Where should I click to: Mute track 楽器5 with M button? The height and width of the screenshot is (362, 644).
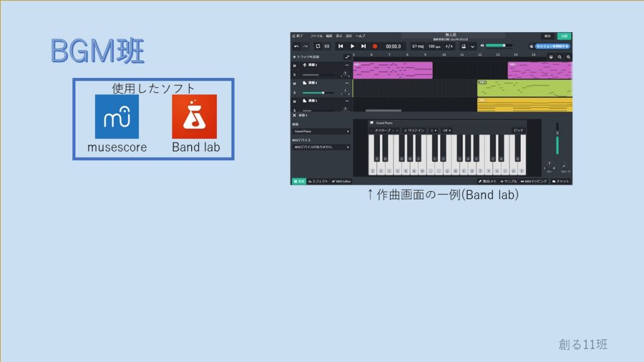click(x=294, y=101)
